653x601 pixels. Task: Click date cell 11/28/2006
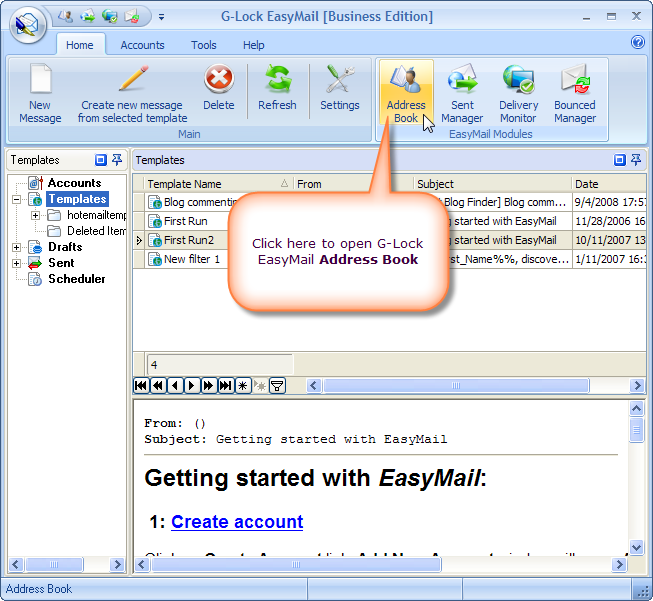pyautogui.click(x=610, y=221)
